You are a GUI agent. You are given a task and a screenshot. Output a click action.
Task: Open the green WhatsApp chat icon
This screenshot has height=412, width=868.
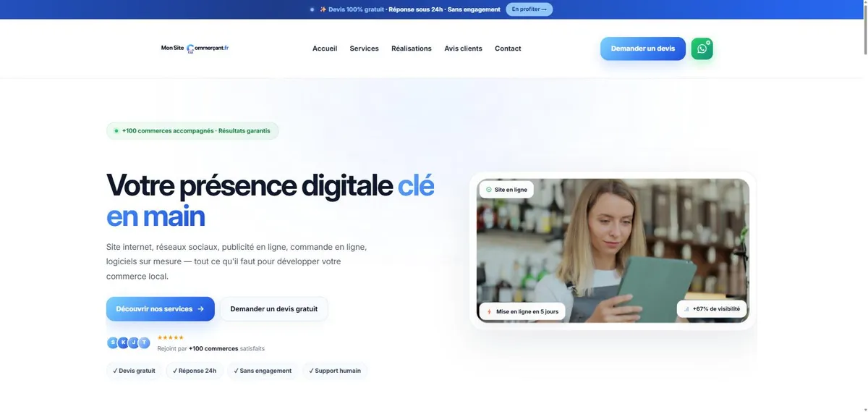(x=702, y=49)
